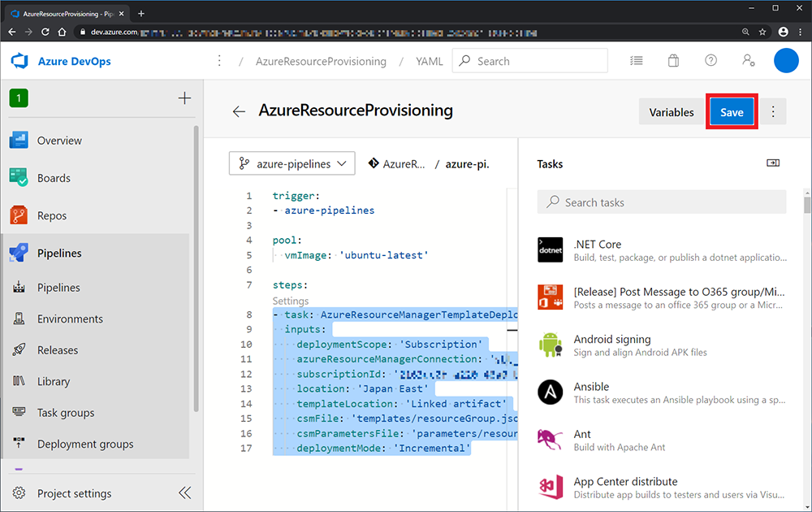Open a new browser tab
Screen dimensions: 812x512
pyautogui.click(x=140, y=14)
